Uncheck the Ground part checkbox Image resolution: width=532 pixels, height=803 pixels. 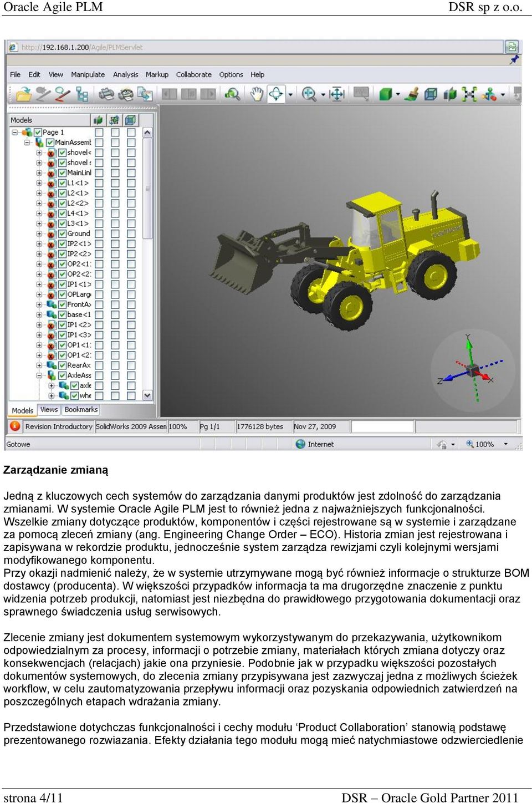point(63,233)
